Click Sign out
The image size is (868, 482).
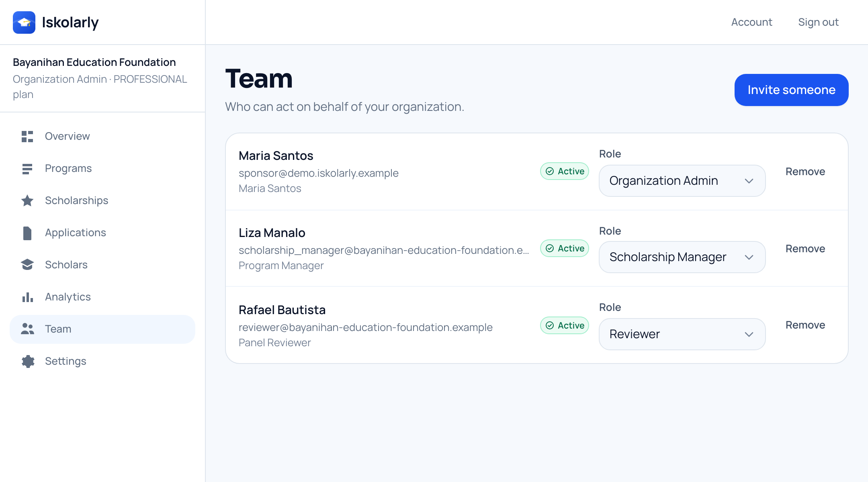pos(818,22)
